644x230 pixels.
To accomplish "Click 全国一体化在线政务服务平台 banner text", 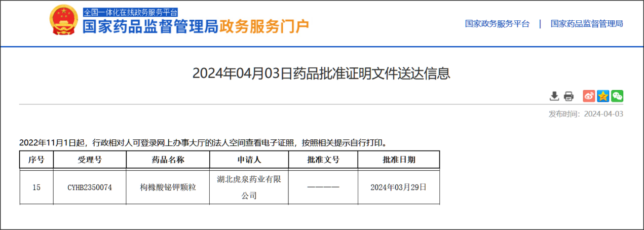I will (x=130, y=12).
